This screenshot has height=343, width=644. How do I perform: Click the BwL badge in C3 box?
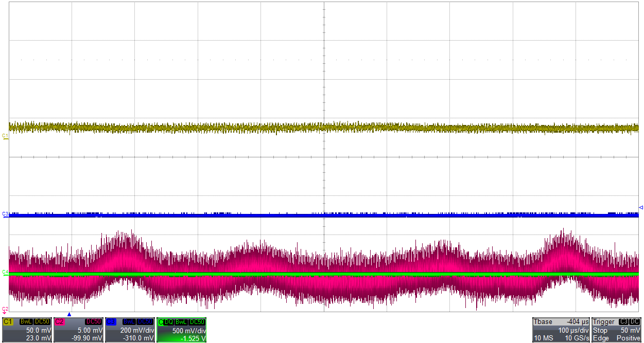(x=129, y=321)
